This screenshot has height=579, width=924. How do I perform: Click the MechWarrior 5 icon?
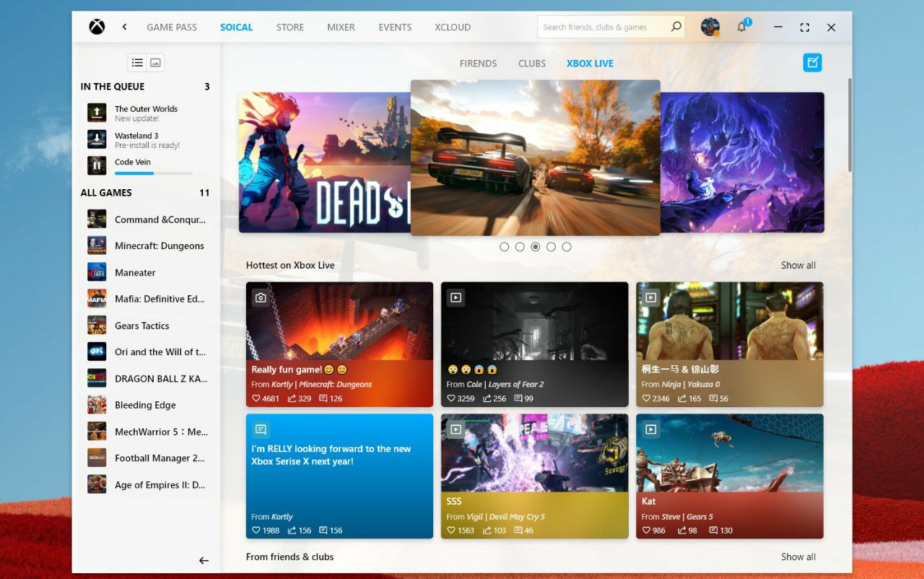97,431
